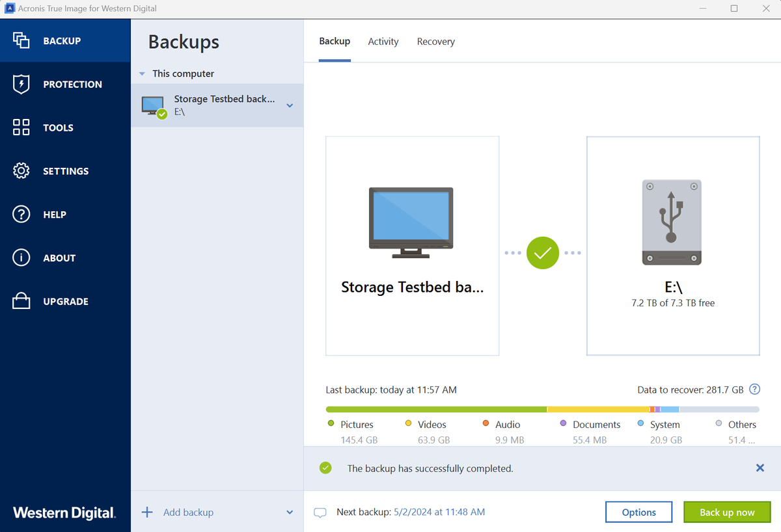Click the computer source icon
The width and height of the screenshot is (781, 532).
click(x=411, y=221)
